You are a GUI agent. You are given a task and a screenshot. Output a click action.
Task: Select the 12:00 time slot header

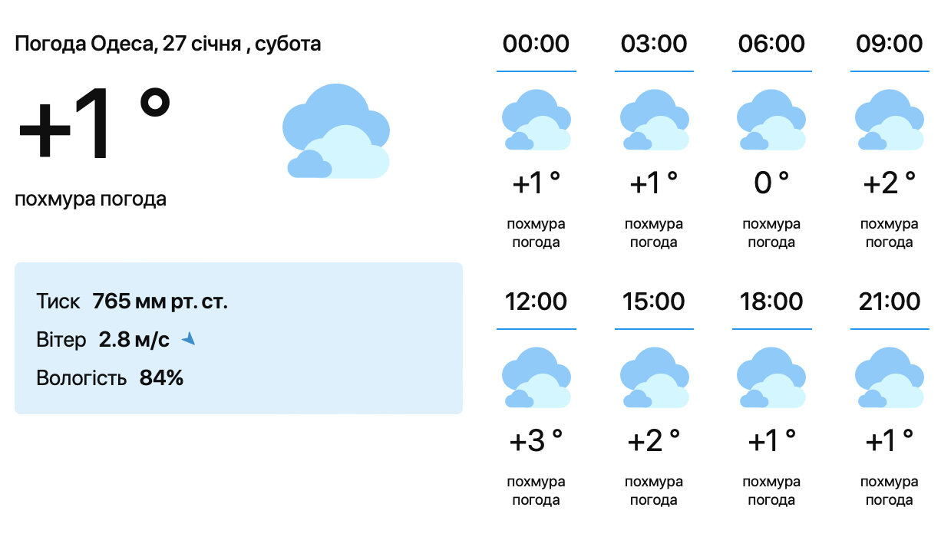pyautogui.click(x=536, y=301)
